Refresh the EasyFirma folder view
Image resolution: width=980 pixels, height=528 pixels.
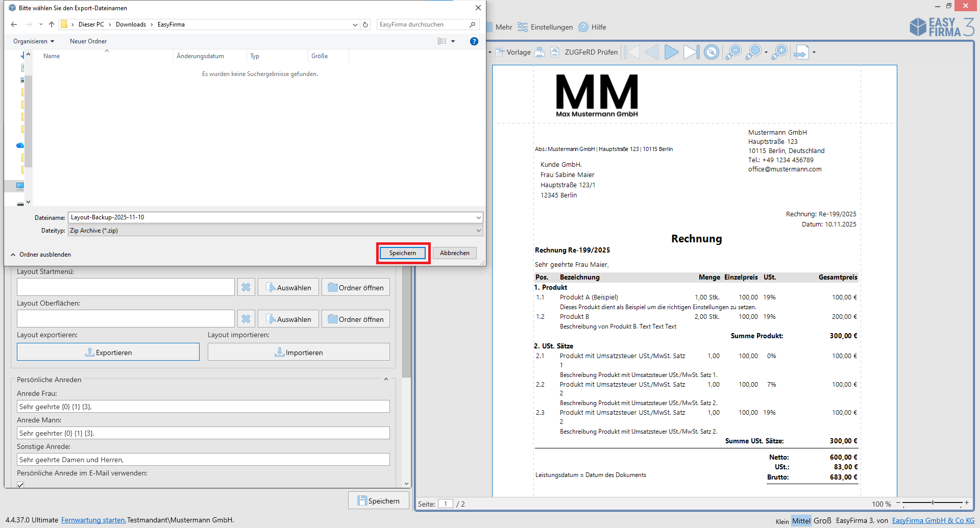pos(365,24)
